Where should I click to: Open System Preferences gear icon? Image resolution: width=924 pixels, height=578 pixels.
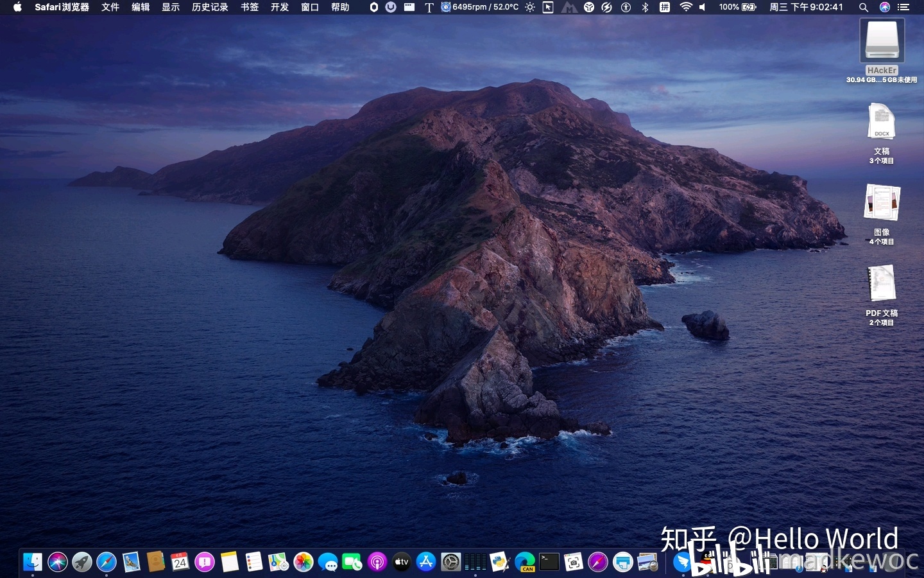coord(450,562)
